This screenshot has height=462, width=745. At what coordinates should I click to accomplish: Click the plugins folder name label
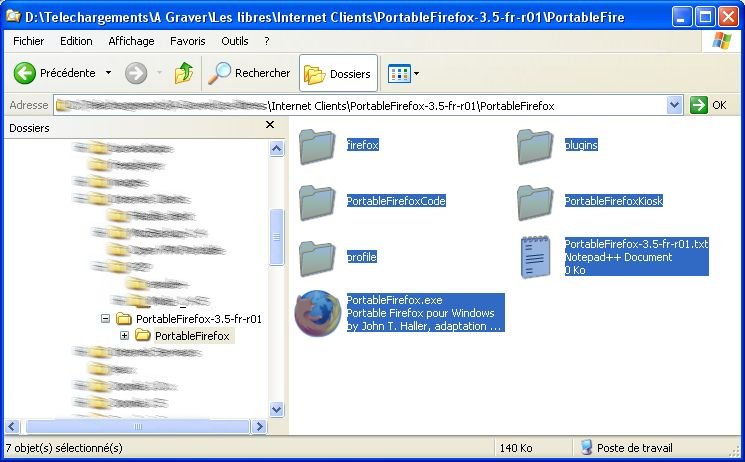(x=581, y=145)
